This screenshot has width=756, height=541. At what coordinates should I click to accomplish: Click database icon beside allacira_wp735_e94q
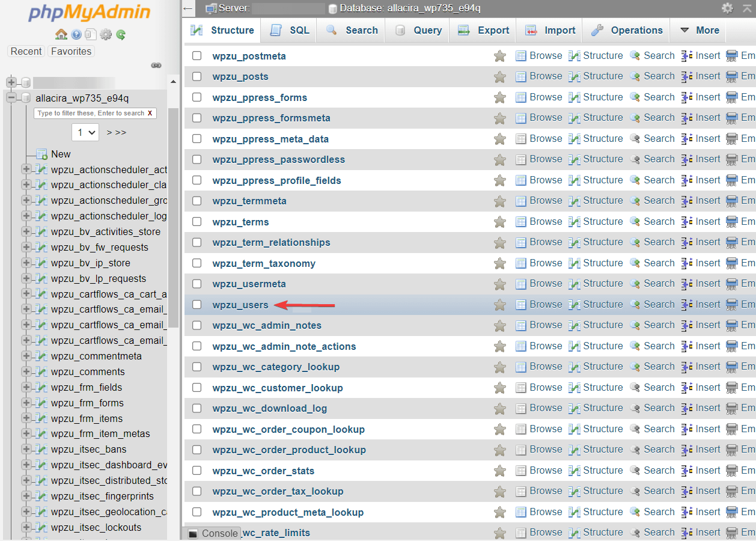tap(26, 98)
